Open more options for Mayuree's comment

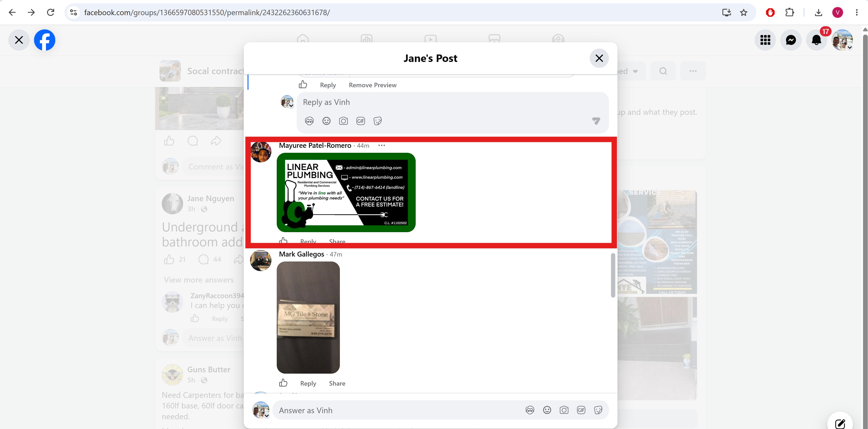tap(382, 145)
